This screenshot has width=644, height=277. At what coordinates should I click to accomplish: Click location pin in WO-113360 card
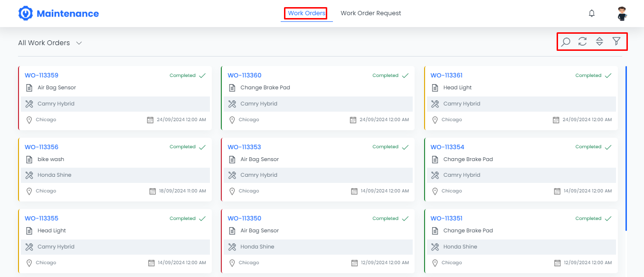[232, 120]
